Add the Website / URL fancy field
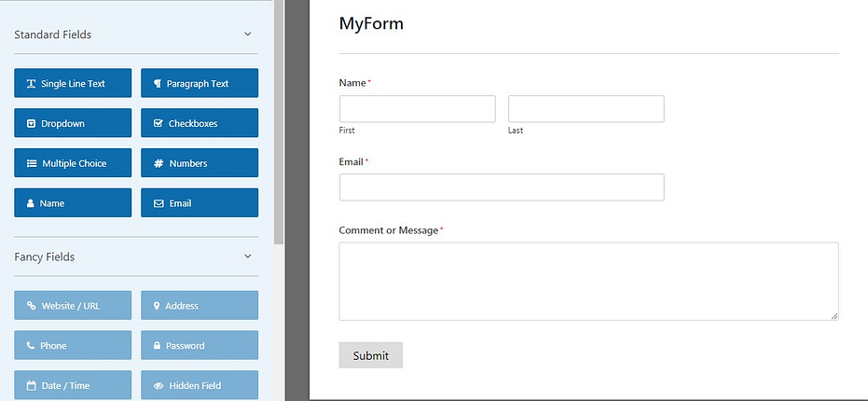Image resolution: width=868 pixels, height=401 pixels. pyautogui.click(x=73, y=305)
